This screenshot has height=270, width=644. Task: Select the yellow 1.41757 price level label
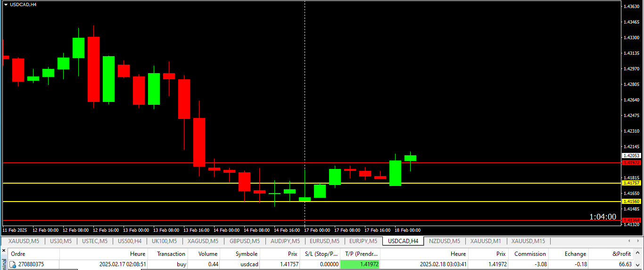631,183
